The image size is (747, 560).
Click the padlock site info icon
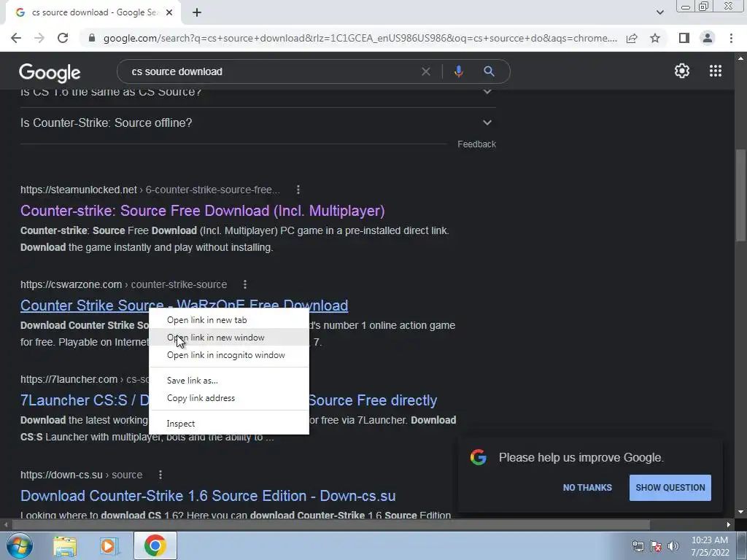point(92,38)
